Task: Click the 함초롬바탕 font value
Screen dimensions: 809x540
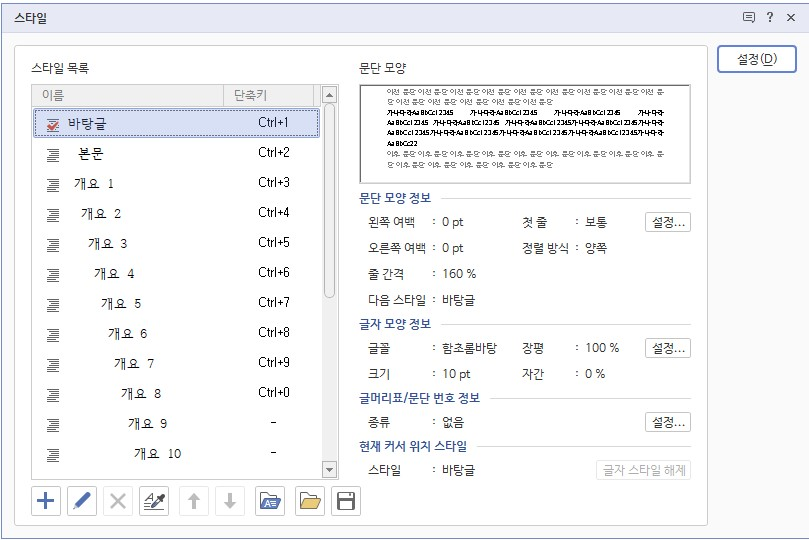Action: point(469,348)
